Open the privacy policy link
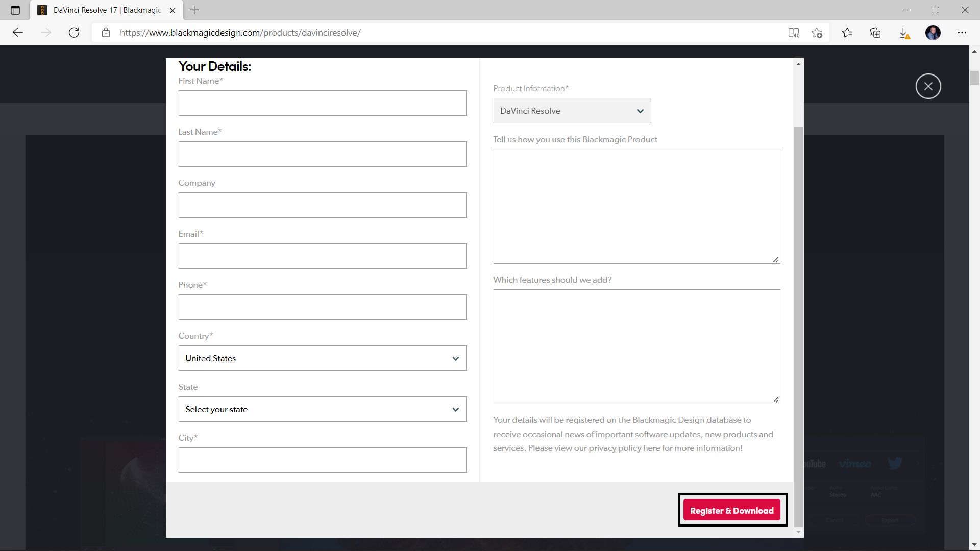 point(615,448)
